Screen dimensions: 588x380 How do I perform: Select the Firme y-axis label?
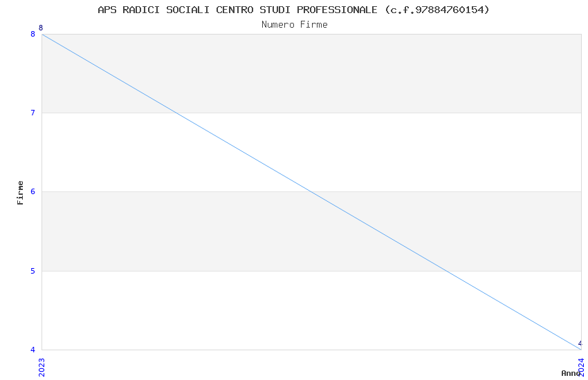click(21, 192)
